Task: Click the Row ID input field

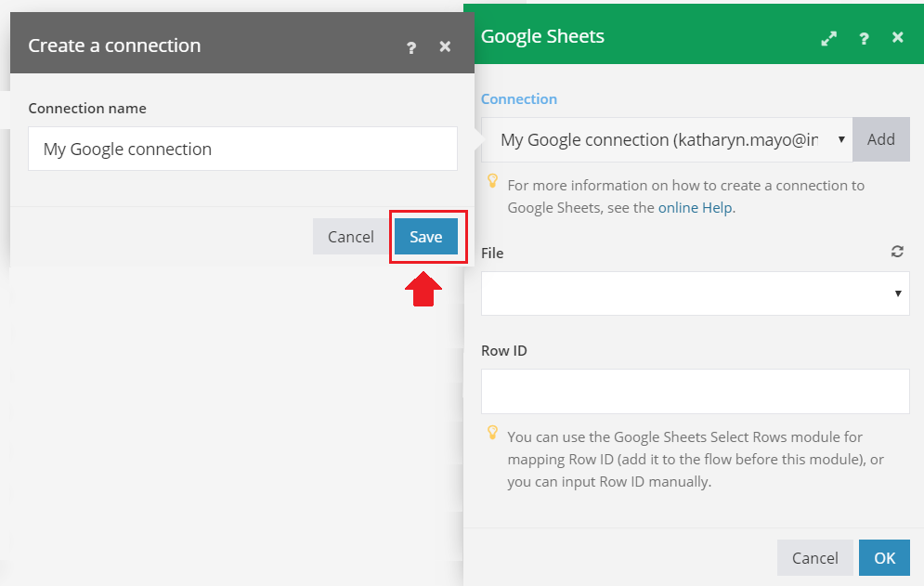Action: [696, 392]
